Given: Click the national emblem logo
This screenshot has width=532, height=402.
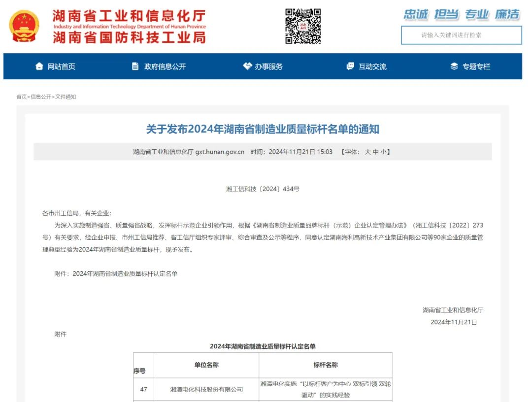Looking at the screenshot, I should (x=24, y=26).
